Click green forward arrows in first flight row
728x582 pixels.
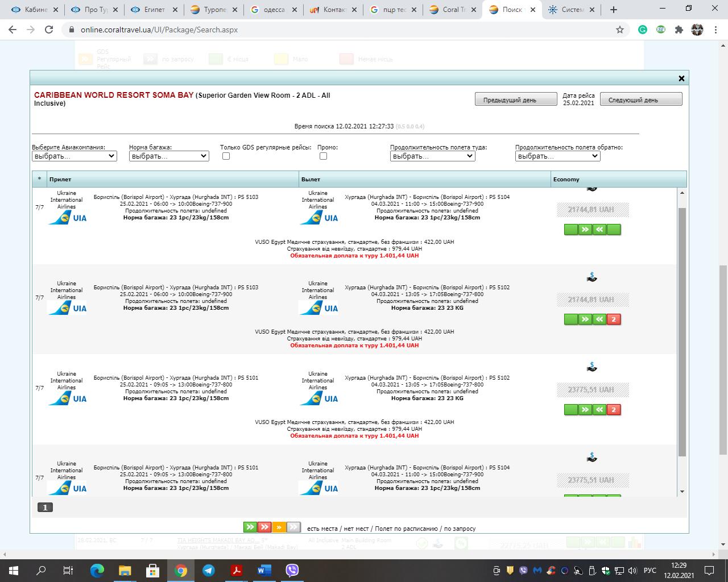pyautogui.click(x=585, y=230)
